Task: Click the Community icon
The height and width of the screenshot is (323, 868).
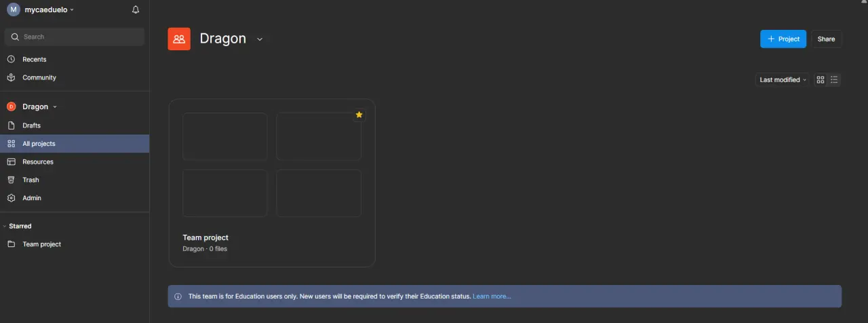Action: (11, 77)
